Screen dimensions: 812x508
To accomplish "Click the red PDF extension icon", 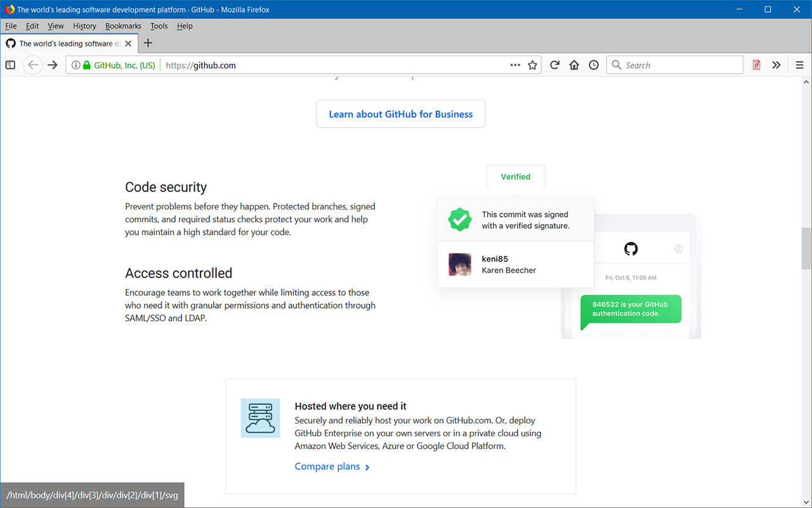I will click(756, 65).
